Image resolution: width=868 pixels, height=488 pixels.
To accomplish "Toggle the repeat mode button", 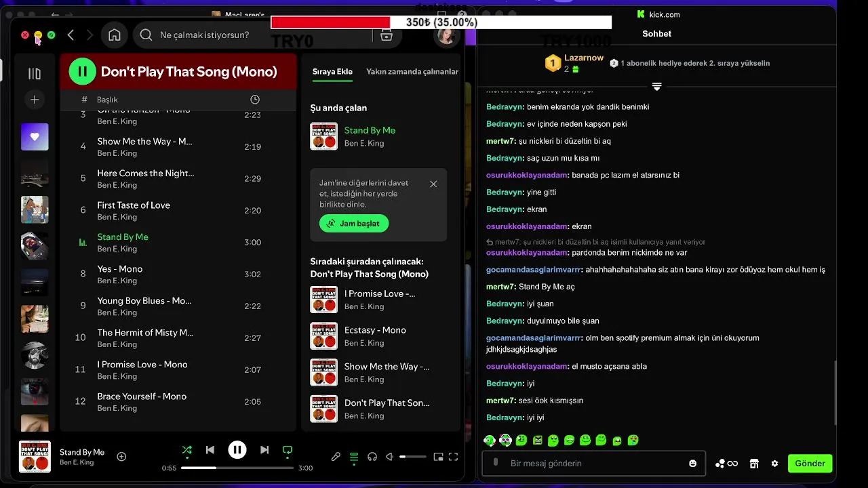I will click(x=288, y=450).
